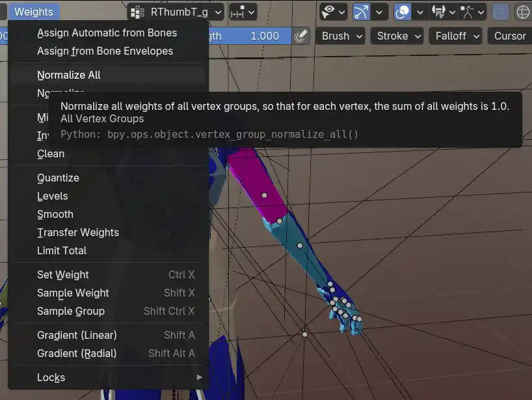532x400 pixels.
Task: Open the viewport visibility and selectability eye popover
Action: point(334,12)
